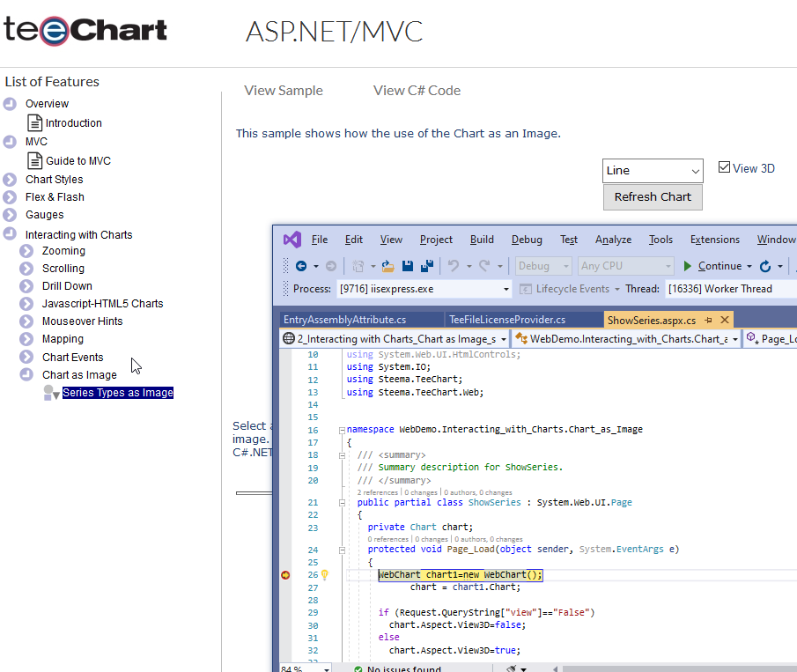The height and width of the screenshot is (672, 797).
Task: Close the ShowSeries.aspx.cs tab
Action: coord(725,320)
